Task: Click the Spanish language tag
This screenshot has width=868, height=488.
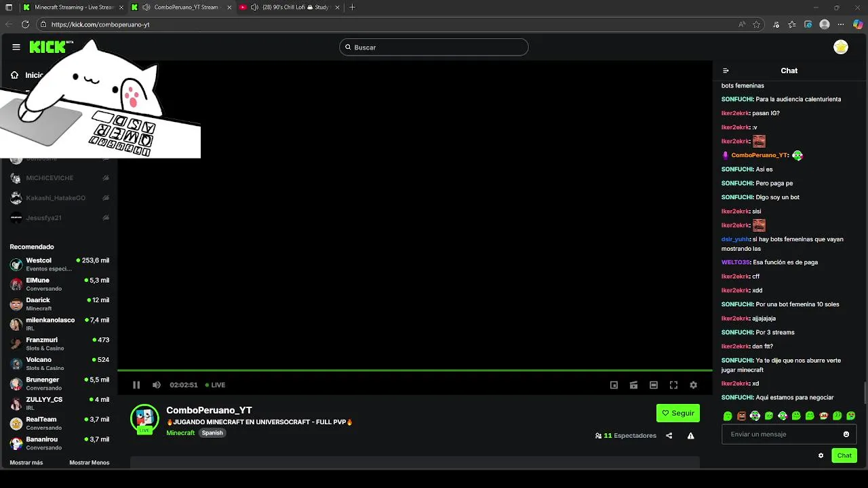Action: 212,433
